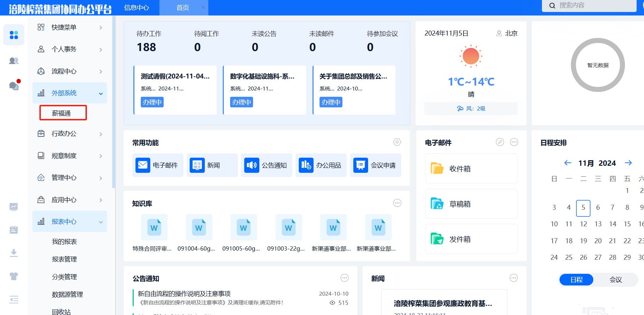Open the chat messages icon with red dot
The height and width of the screenshot is (315, 644).
click(14, 86)
